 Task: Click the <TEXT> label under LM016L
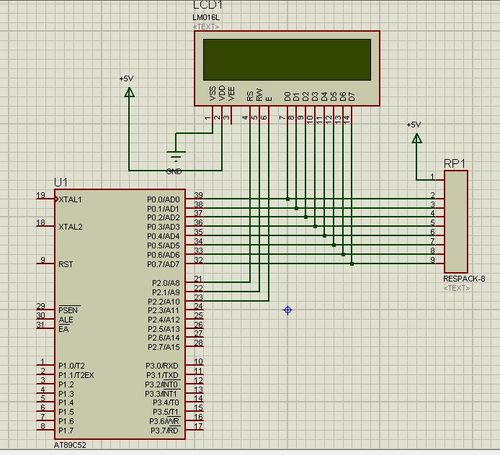click(x=206, y=26)
